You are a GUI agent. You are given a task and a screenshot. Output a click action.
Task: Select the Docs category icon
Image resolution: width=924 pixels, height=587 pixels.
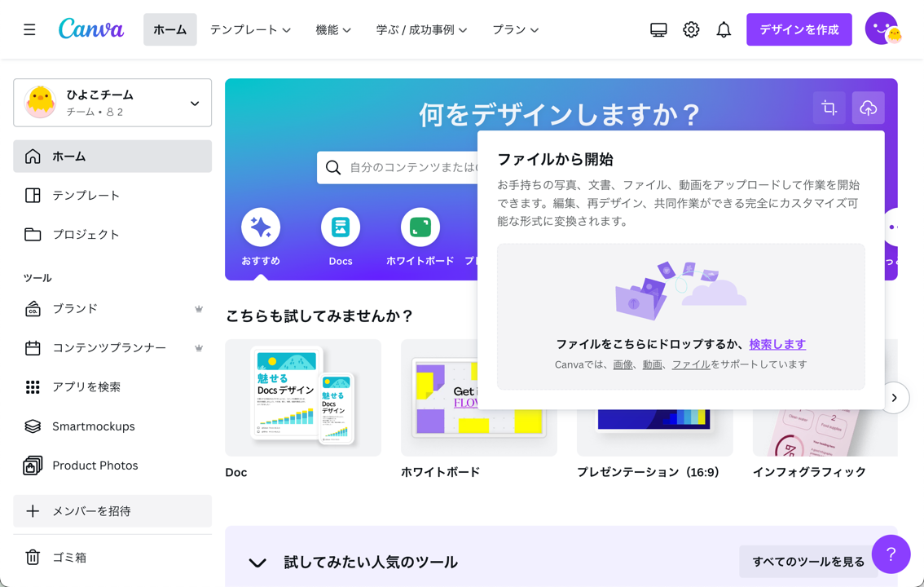[x=341, y=227]
